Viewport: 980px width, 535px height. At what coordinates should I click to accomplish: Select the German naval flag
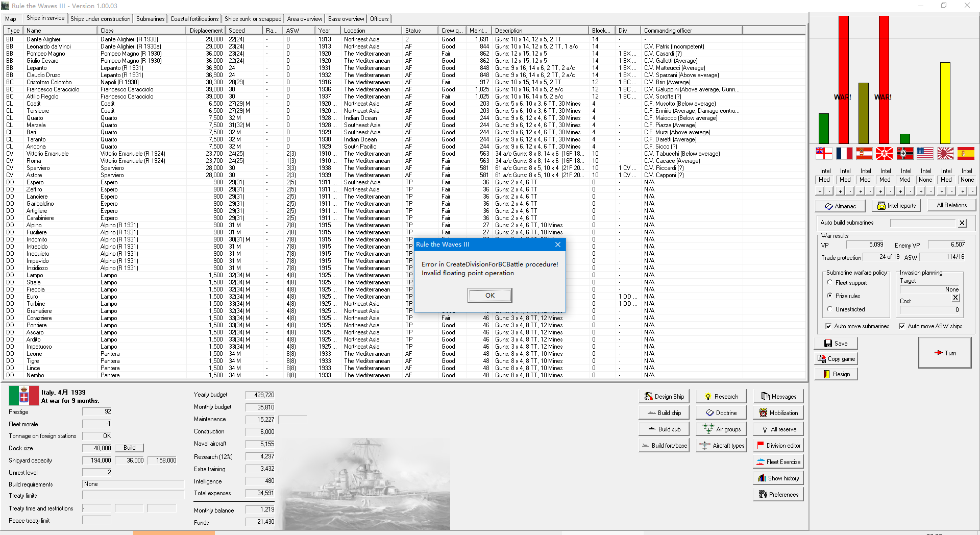[904, 153]
